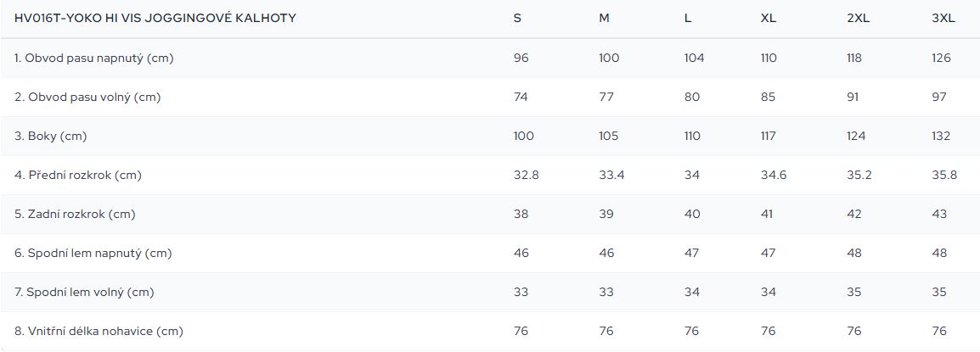Click the 2XL Obvod pasu napnutý value 118
The image size is (980, 352).
click(854, 58)
